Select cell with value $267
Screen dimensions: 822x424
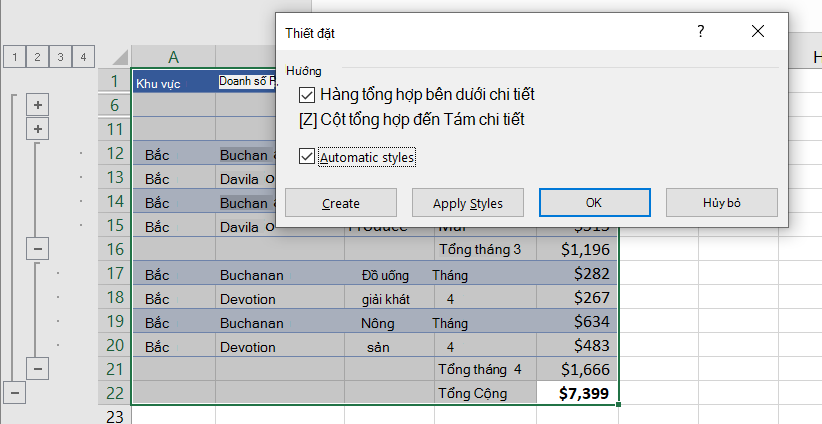click(x=578, y=297)
